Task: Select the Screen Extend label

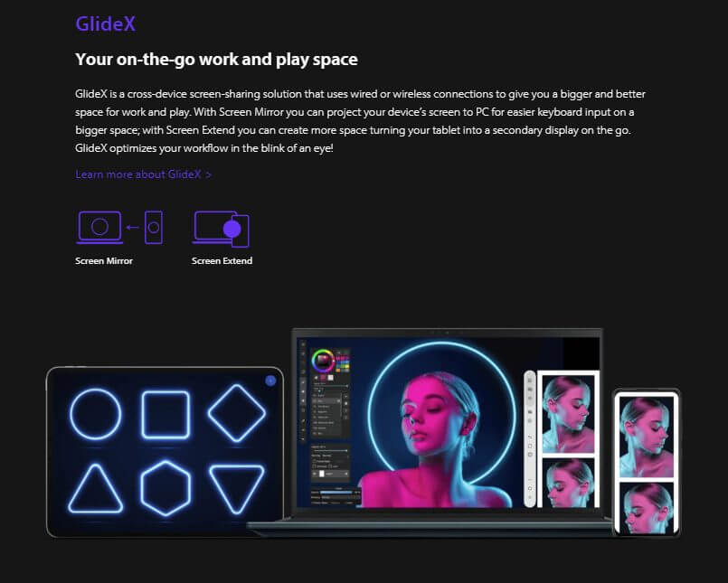Action: [x=222, y=261]
